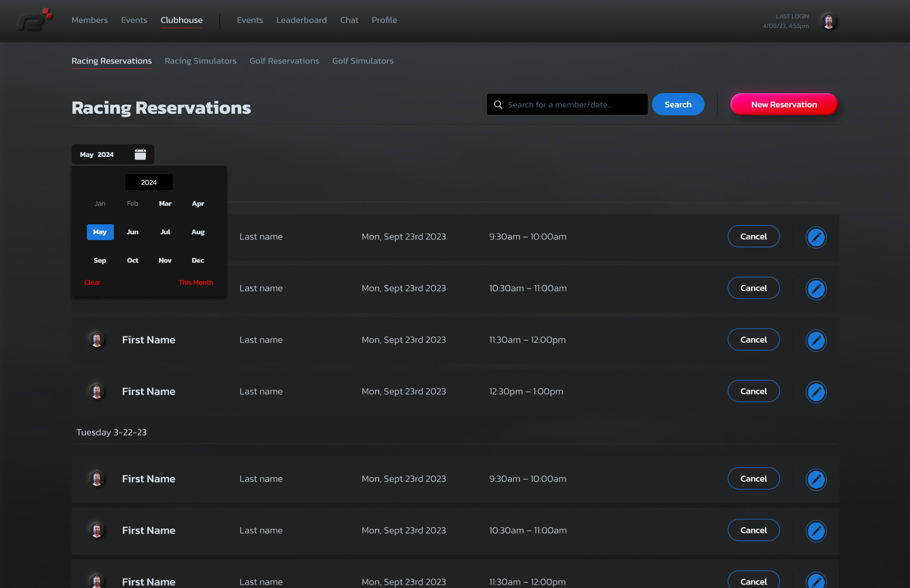Edit the 10:30am reservation under Tuesday 3-22-23
Image resolution: width=910 pixels, height=588 pixels.
tap(816, 531)
